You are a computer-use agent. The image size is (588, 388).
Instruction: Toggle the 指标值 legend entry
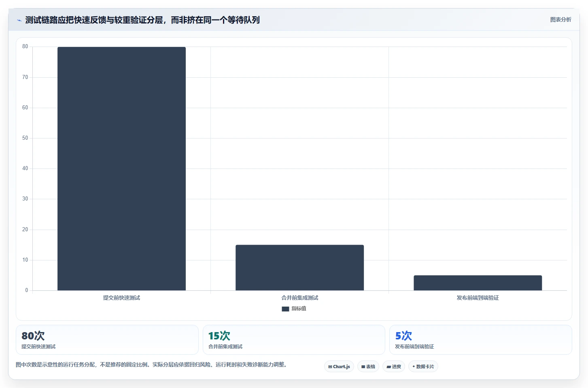[294, 309]
